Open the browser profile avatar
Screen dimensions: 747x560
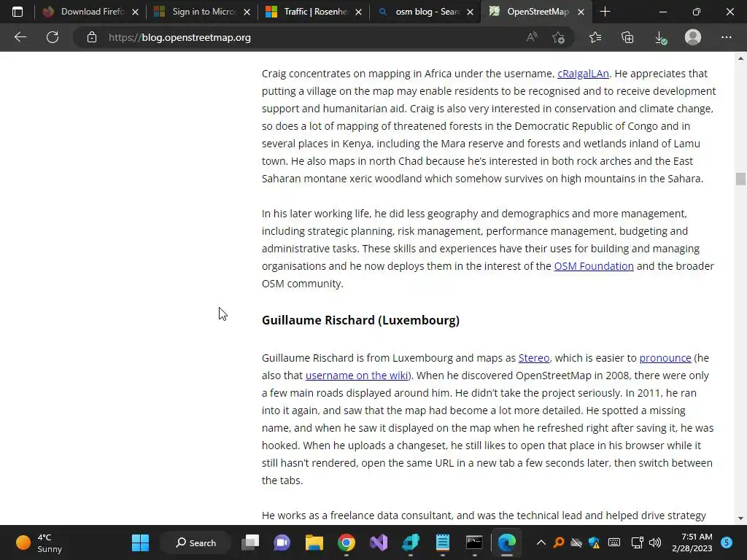click(693, 37)
